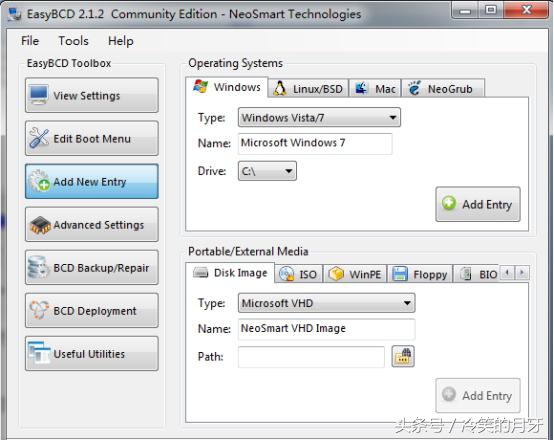Expand the C:\ drive dropdown
554x440 pixels.
click(x=267, y=171)
